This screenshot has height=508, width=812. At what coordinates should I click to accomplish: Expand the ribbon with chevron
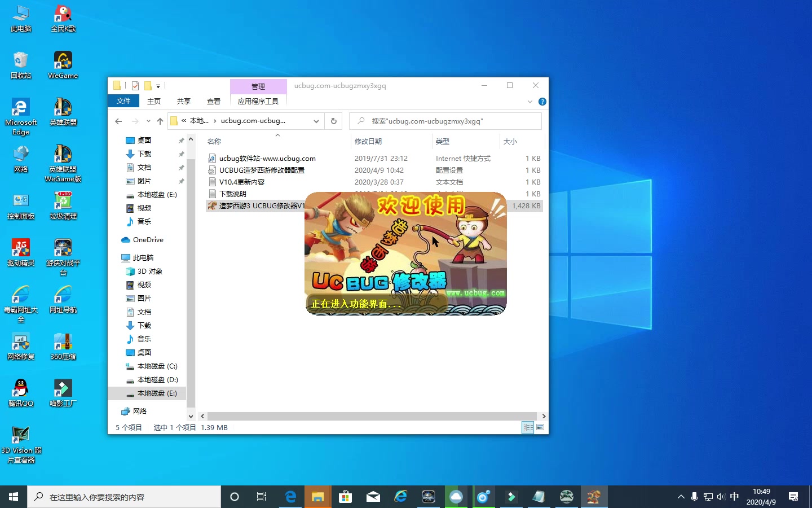click(x=530, y=102)
